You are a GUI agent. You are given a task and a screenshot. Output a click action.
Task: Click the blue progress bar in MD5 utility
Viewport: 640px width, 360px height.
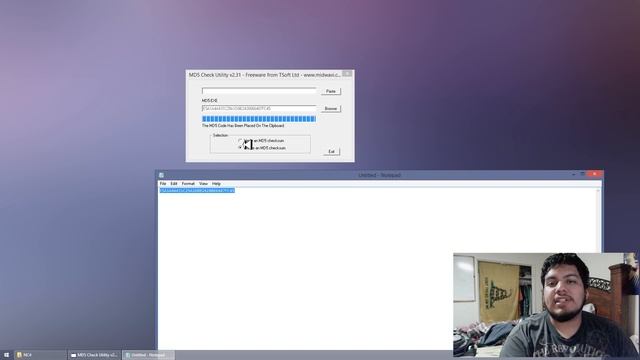(x=259, y=119)
